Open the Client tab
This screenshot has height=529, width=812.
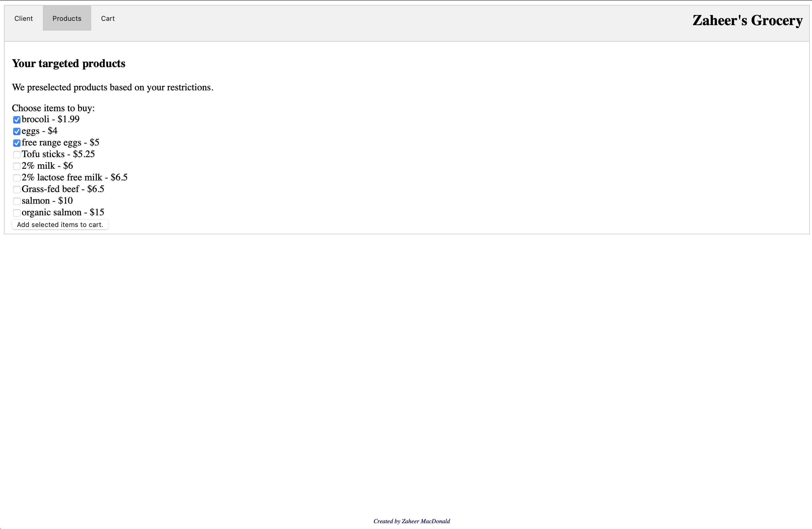click(24, 18)
